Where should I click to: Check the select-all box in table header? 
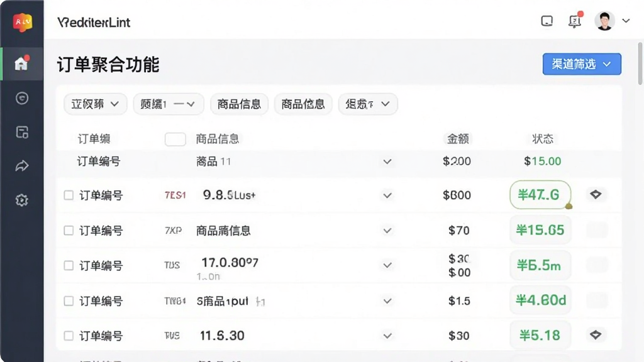(x=175, y=139)
